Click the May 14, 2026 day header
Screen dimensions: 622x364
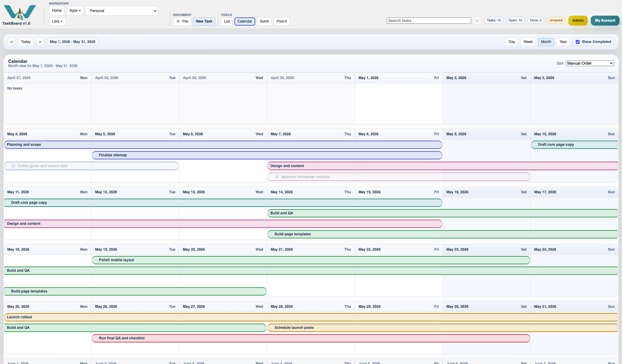click(x=311, y=192)
